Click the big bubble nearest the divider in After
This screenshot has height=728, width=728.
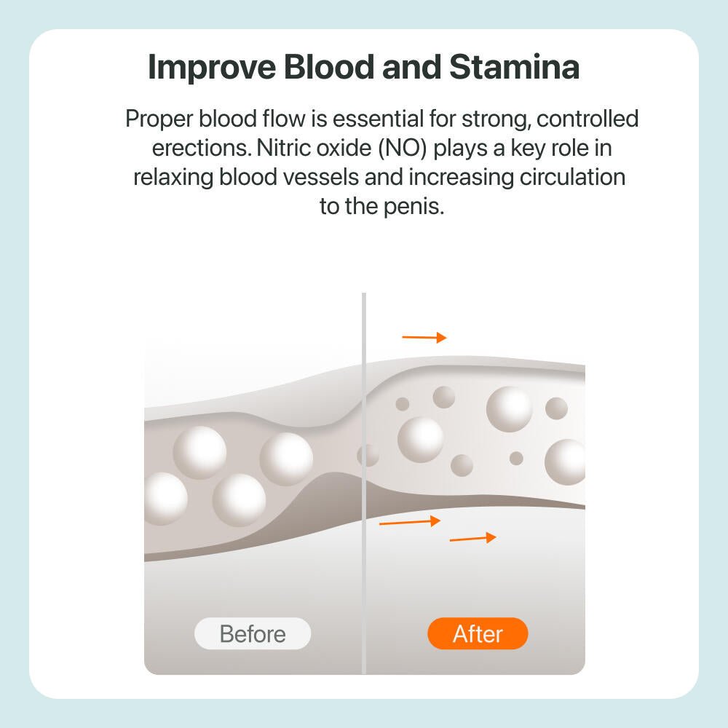[421, 439]
